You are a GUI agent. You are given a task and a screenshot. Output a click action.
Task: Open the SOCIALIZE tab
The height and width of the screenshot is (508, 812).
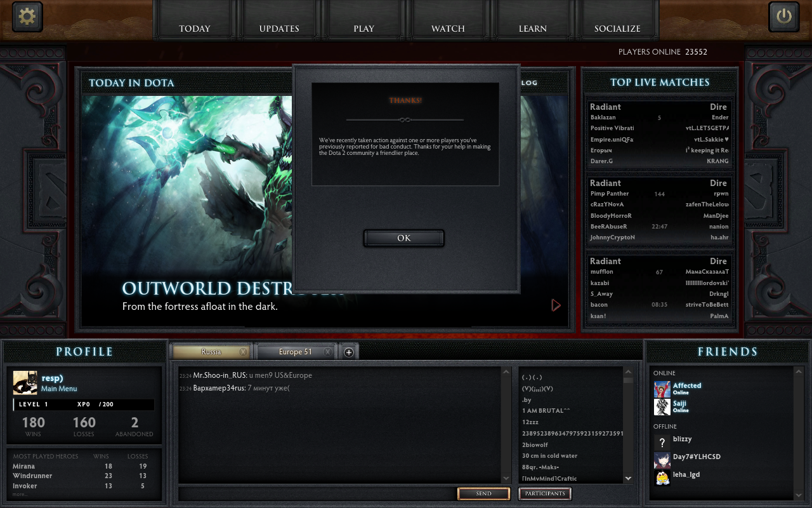(x=617, y=28)
